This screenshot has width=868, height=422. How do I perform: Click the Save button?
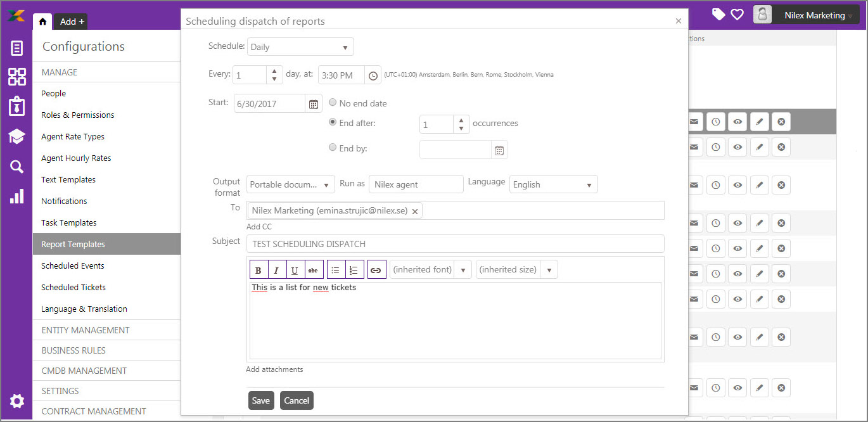[260, 400]
